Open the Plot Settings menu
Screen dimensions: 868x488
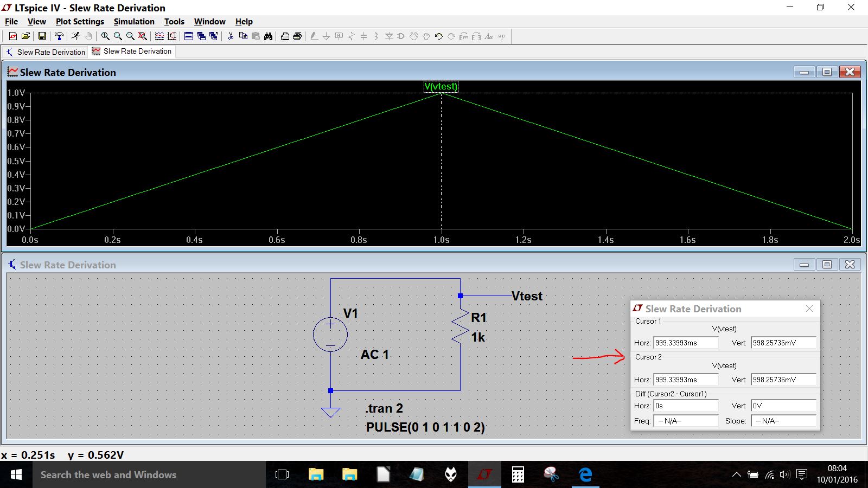pos(80,22)
